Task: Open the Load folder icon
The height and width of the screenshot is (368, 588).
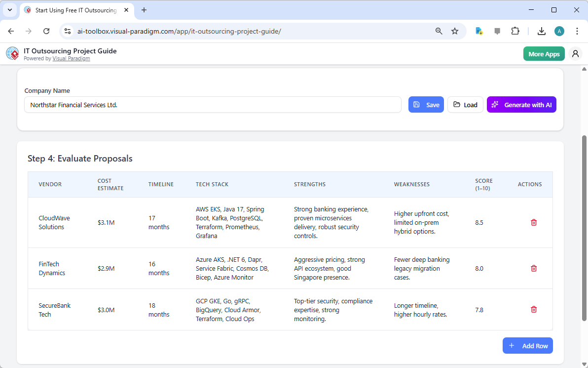Action: pyautogui.click(x=457, y=104)
